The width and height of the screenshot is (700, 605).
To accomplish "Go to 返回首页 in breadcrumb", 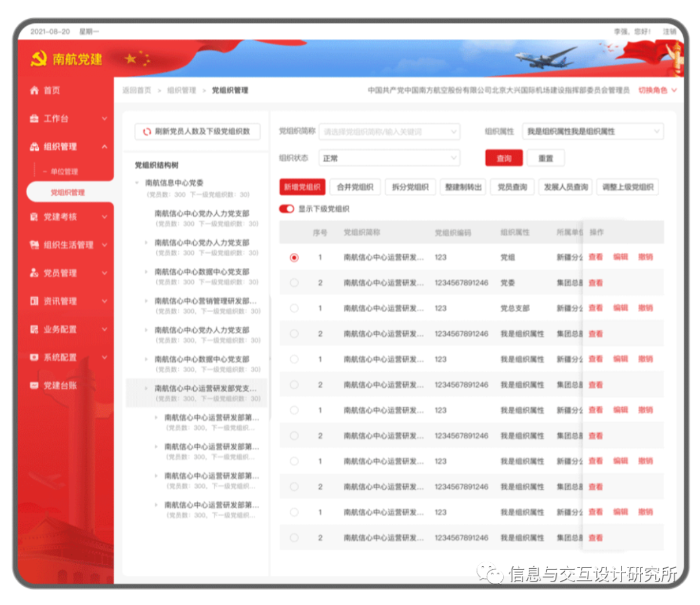I will [137, 90].
